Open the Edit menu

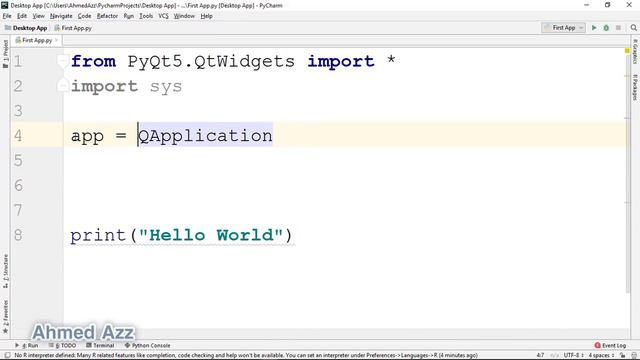point(22,16)
